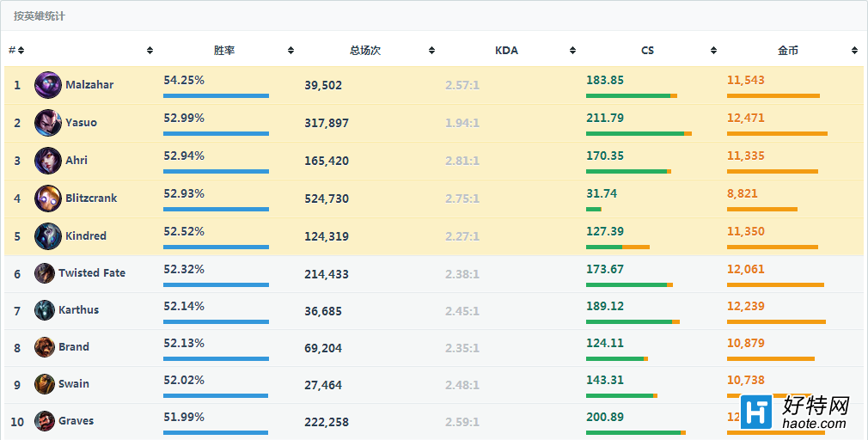Click the Swain champion portrait icon
The width and height of the screenshot is (868, 440).
[45, 384]
